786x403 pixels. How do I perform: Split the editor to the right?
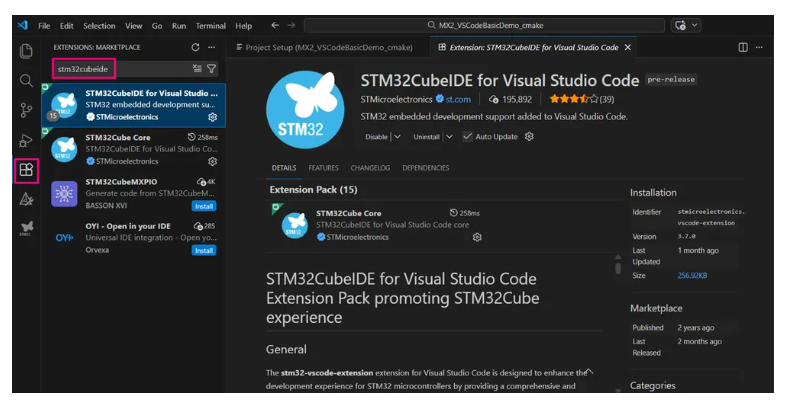coord(743,47)
